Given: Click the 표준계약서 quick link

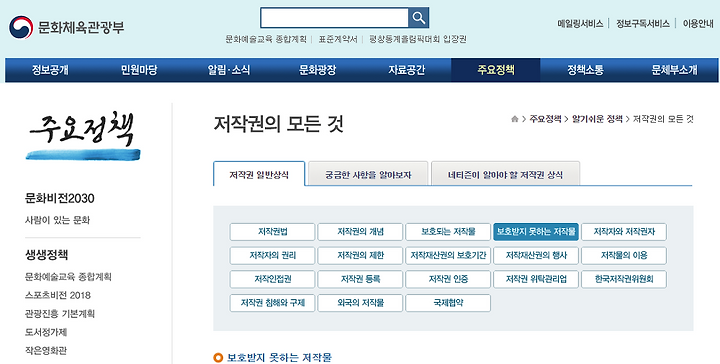Looking at the screenshot, I should tap(338, 39).
